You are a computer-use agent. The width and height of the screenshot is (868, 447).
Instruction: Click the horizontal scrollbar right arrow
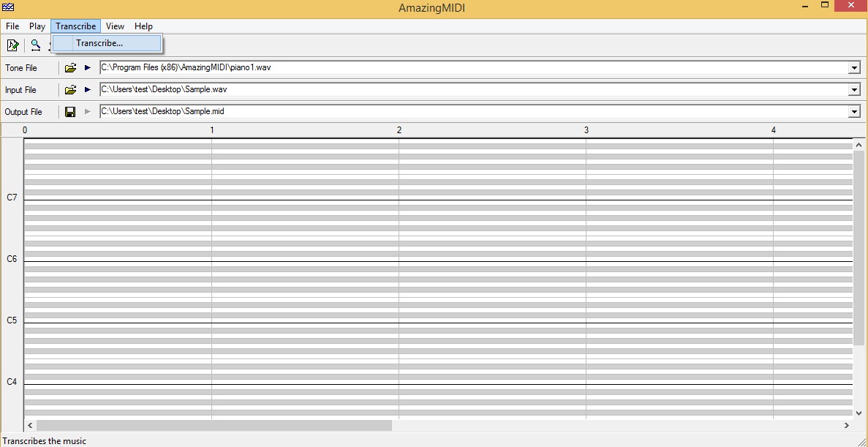pos(846,425)
